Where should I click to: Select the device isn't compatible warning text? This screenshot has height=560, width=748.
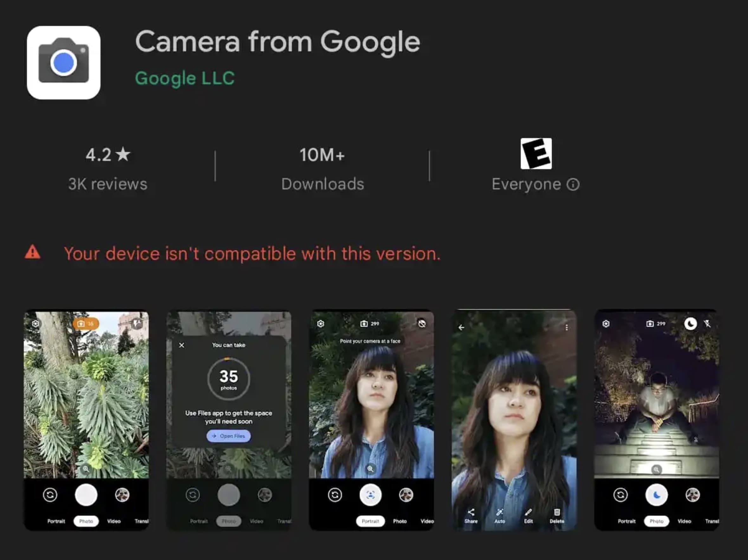click(x=252, y=253)
